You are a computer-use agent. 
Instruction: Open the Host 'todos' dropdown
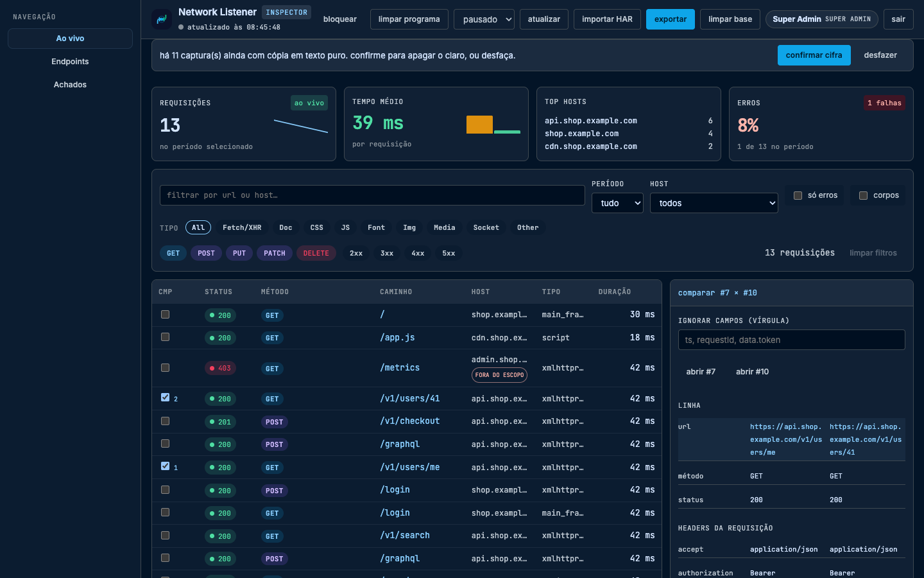(714, 203)
